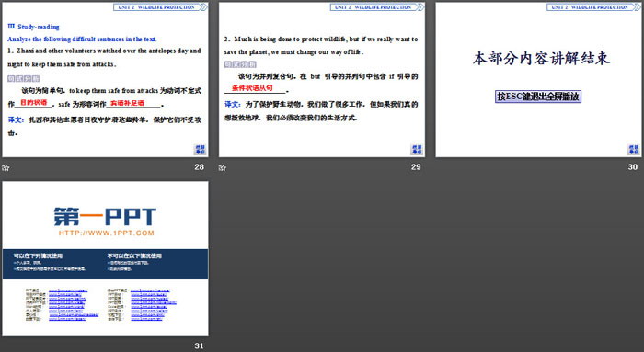Select slide 29 thumbnail about protecting wildlife sentence
The width and height of the screenshot is (644, 352).
[x=322, y=80]
